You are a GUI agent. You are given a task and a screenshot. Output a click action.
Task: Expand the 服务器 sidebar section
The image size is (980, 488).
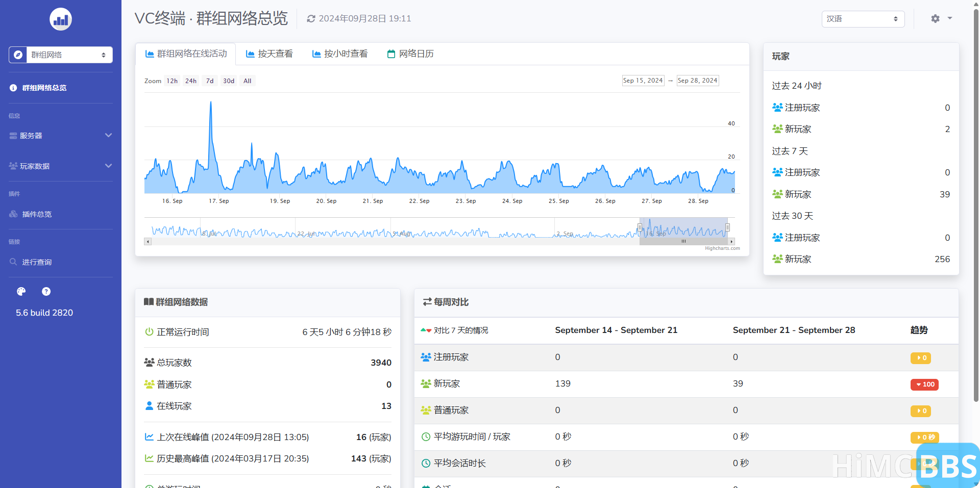click(61, 136)
